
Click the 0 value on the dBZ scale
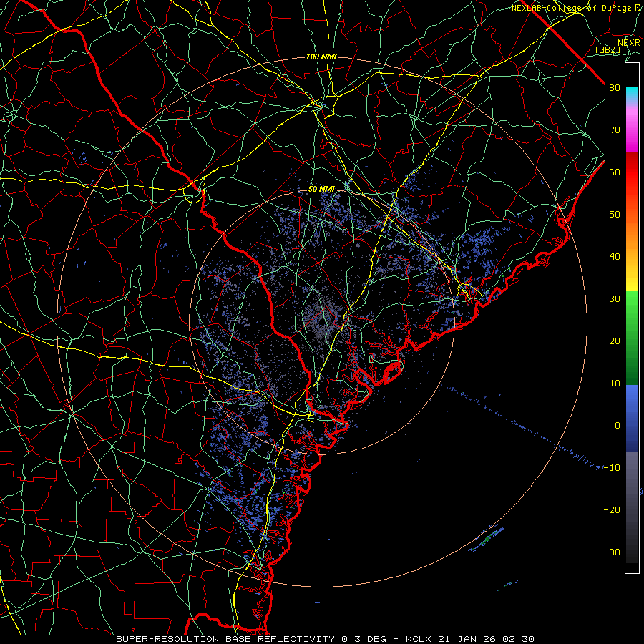pyautogui.click(x=618, y=426)
